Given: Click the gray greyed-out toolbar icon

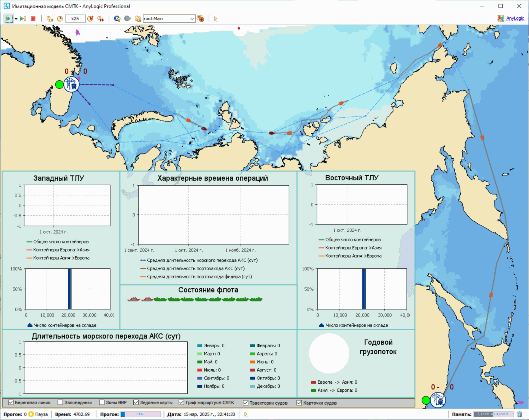Looking at the screenshot, I should click(127, 18).
